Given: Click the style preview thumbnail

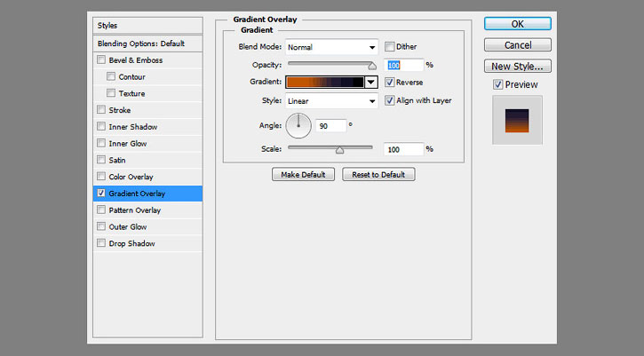Looking at the screenshot, I should point(517,121).
